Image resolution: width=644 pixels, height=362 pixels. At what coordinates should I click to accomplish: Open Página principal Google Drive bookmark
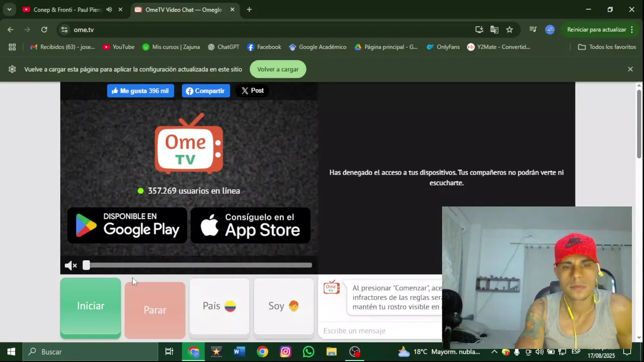(x=386, y=47)
